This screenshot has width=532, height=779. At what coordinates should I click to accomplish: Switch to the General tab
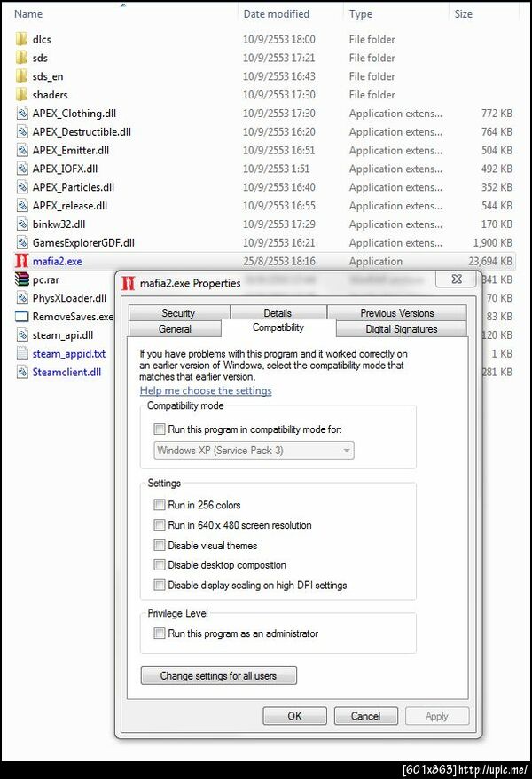[175, 329]
